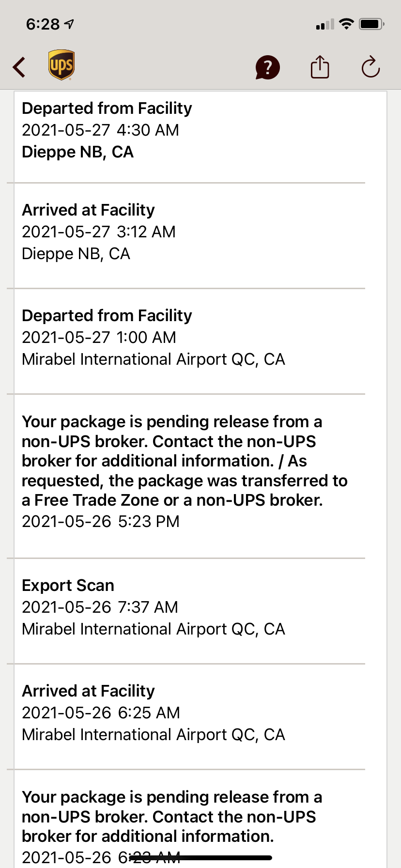This screenshot has height=868, width=401.
Task: Tap the Free Trade Zone broker message
Action: click(184, 460)
